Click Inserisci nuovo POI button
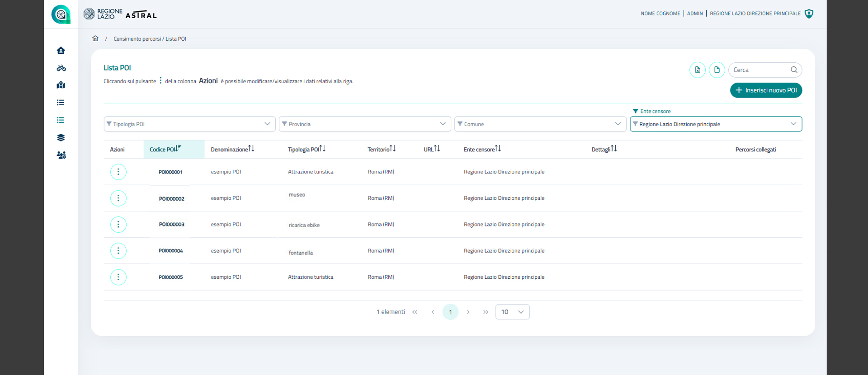The width and height of the screenshot is (868, 375). tap(766, 90)
